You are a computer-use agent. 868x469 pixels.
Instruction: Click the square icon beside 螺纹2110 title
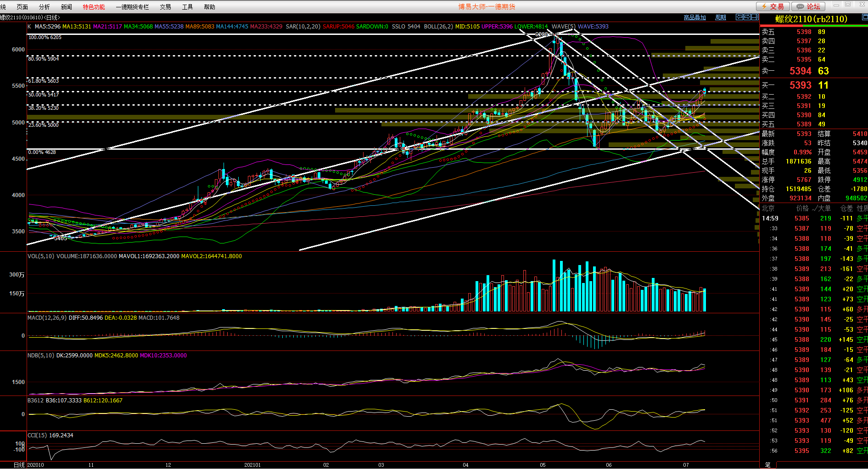[x=865, y=17]
